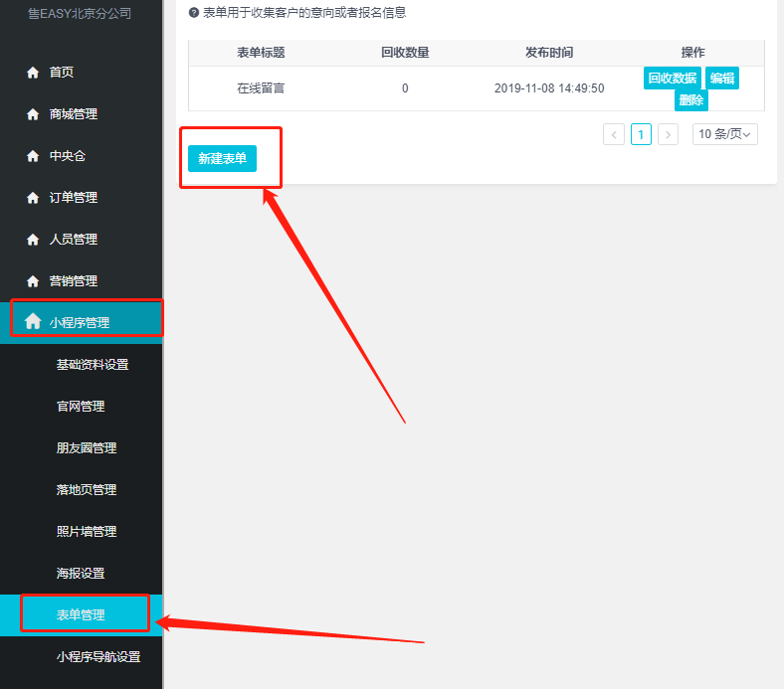Viewport: 784px width, 689px height.
Task: Click the form description hint text
Action: click(304, 13)
